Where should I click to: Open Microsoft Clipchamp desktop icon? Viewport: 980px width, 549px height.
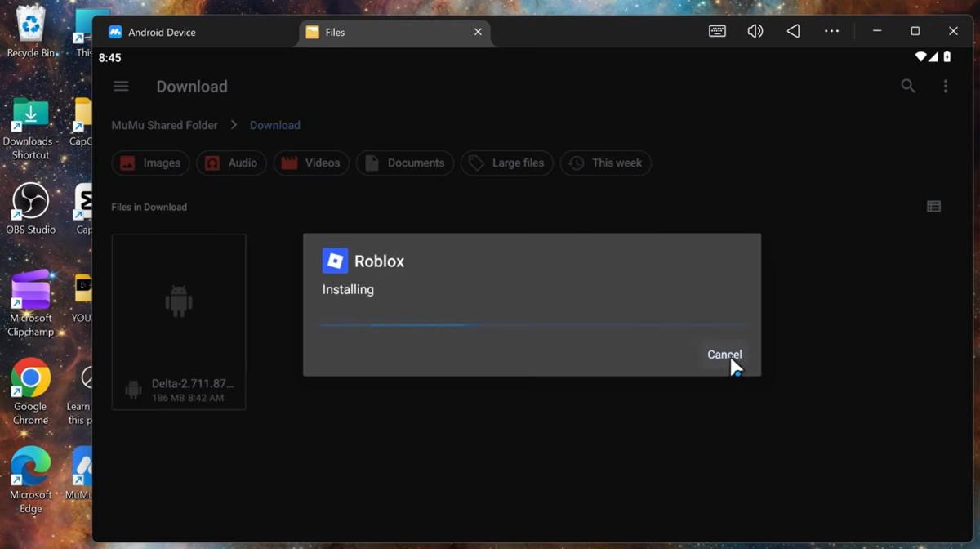pos(31,304)
